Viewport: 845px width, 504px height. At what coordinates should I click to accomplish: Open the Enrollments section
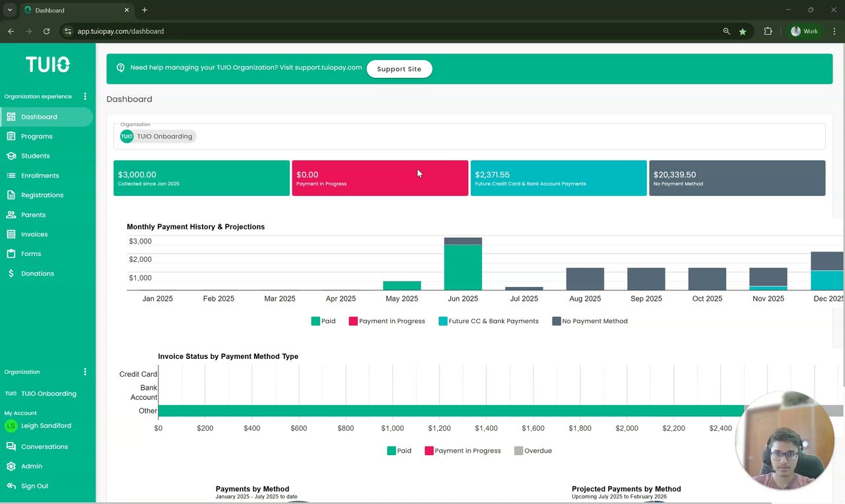click(40, 175)
